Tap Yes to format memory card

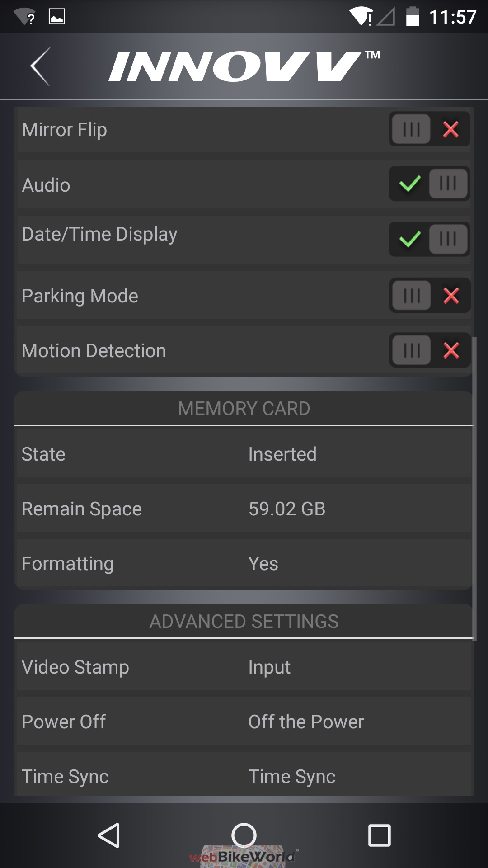point(263,564)
